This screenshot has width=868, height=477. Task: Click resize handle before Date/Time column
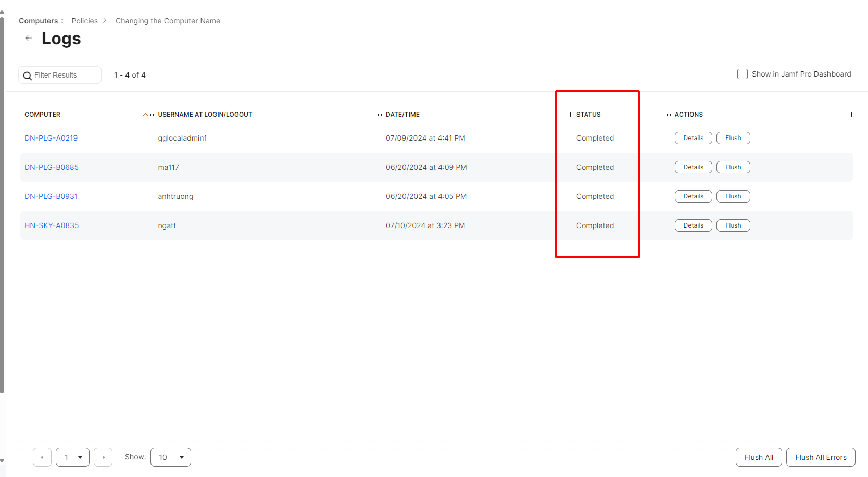(380, 115)
